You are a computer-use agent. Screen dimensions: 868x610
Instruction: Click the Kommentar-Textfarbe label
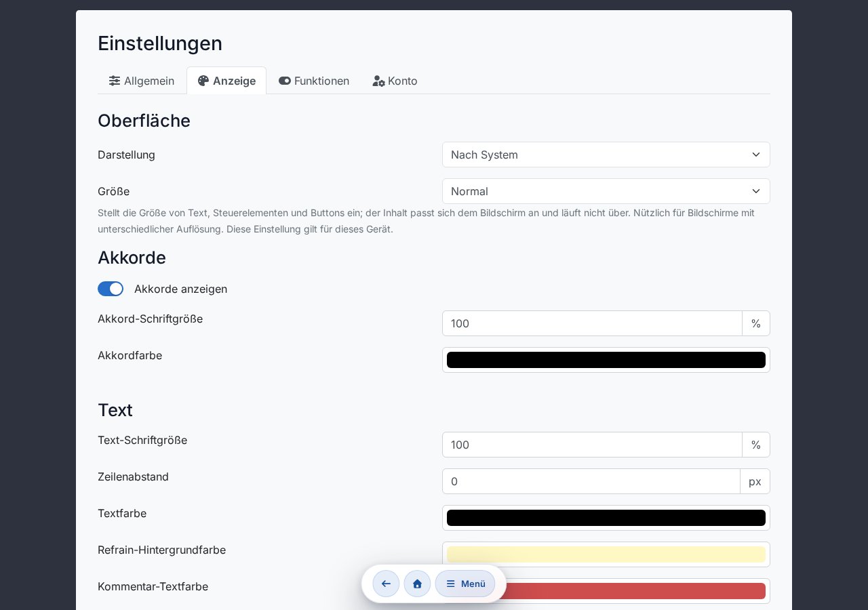153,586
